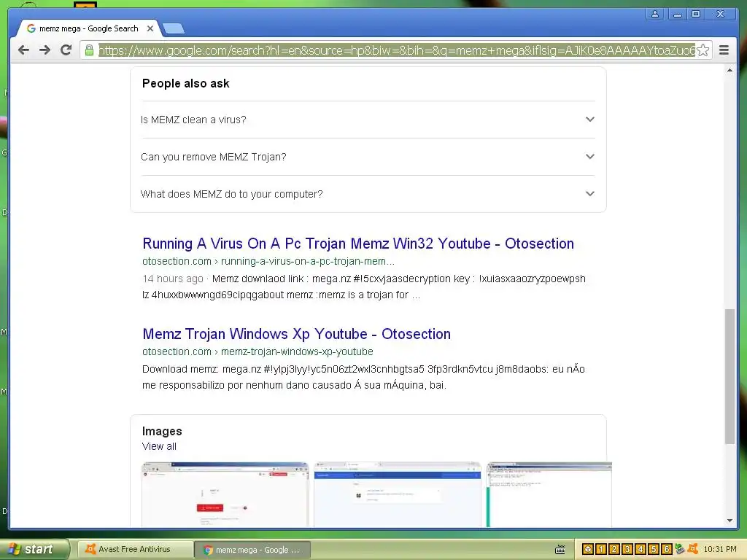Switch to virtual desktop 5 tray icon
747x560 pixels.
[654, 549]
